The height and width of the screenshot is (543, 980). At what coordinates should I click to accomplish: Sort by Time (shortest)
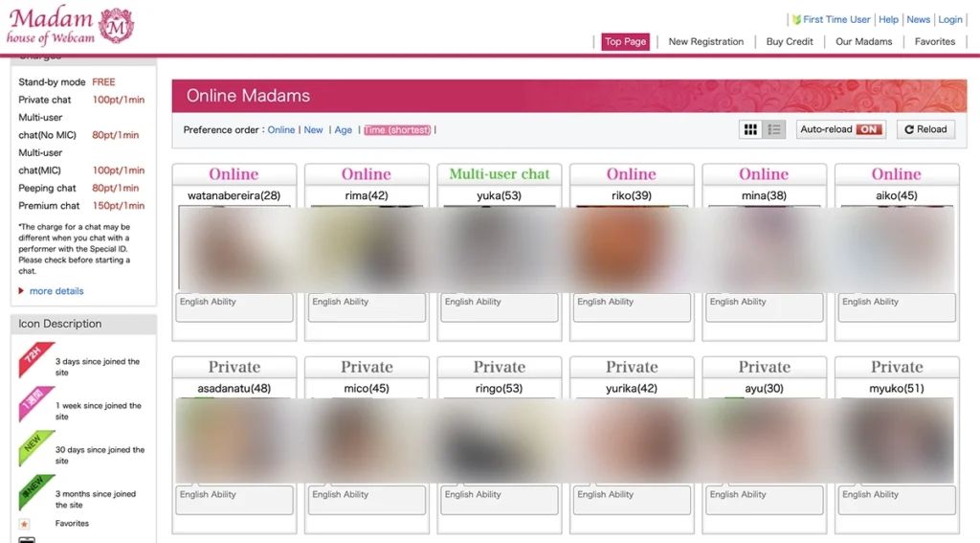click(x=397, y=130)
